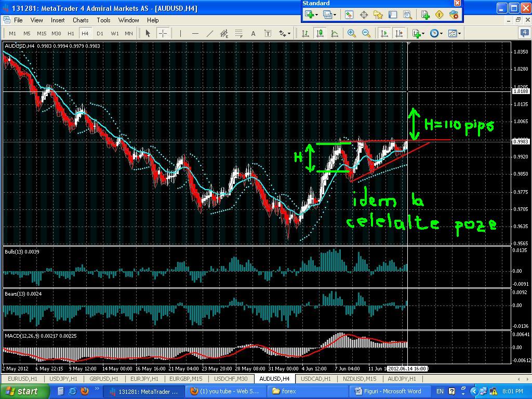The height and width of the screenshot is (399, 532).
Task: Switch to the GBPUSD,H1 chart tab
Action: point(104,379)
